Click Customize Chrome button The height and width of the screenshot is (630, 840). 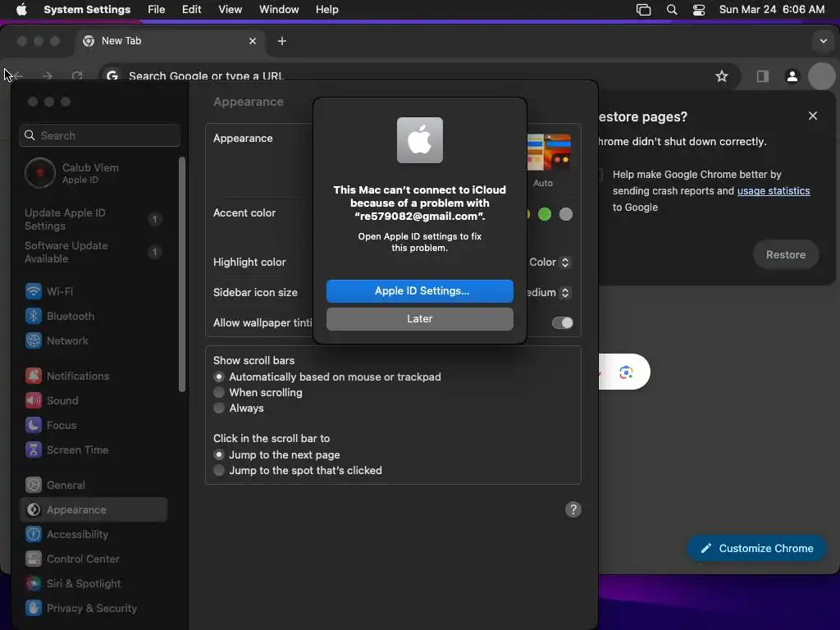point(756,548)
